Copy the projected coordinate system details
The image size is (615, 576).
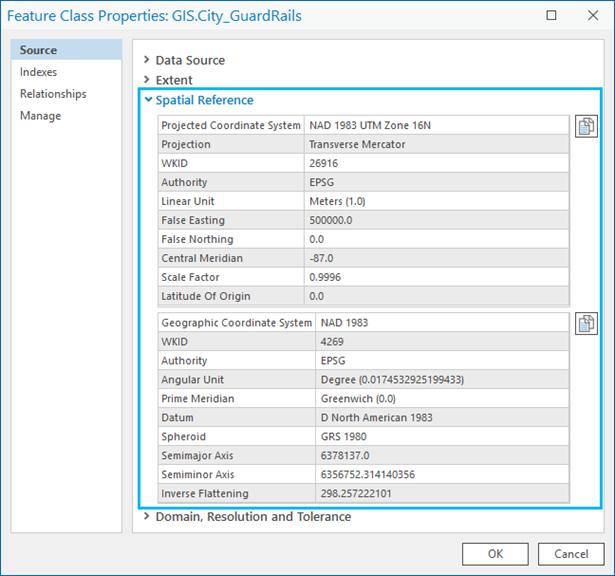point(586,126)
